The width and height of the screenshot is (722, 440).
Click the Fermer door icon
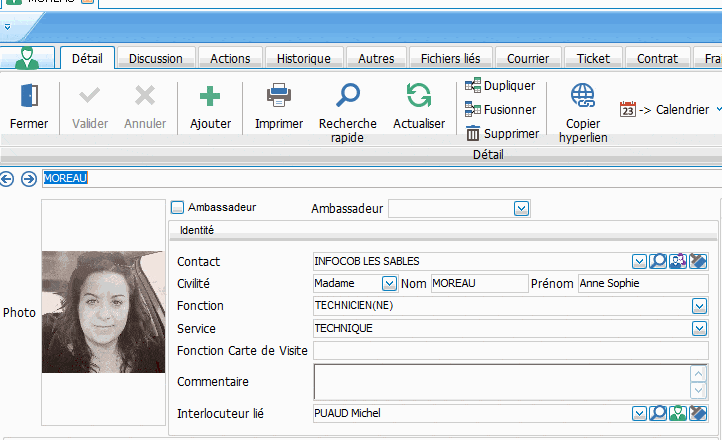[29, 96]
